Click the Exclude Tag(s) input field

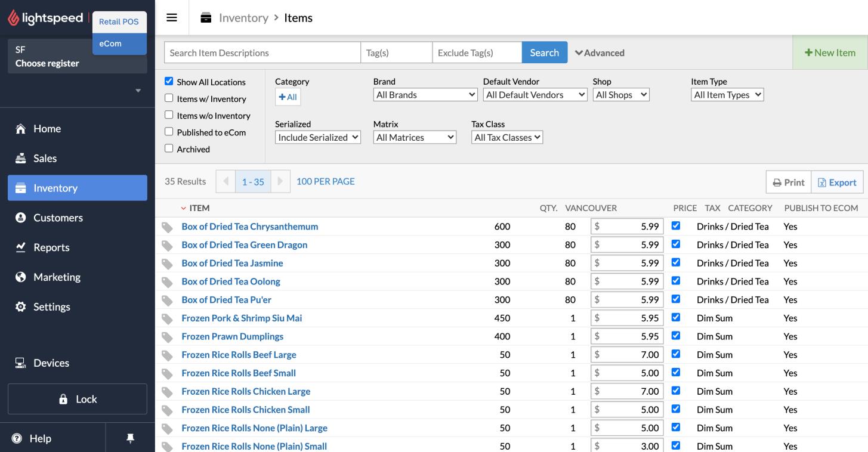[477, 52]
